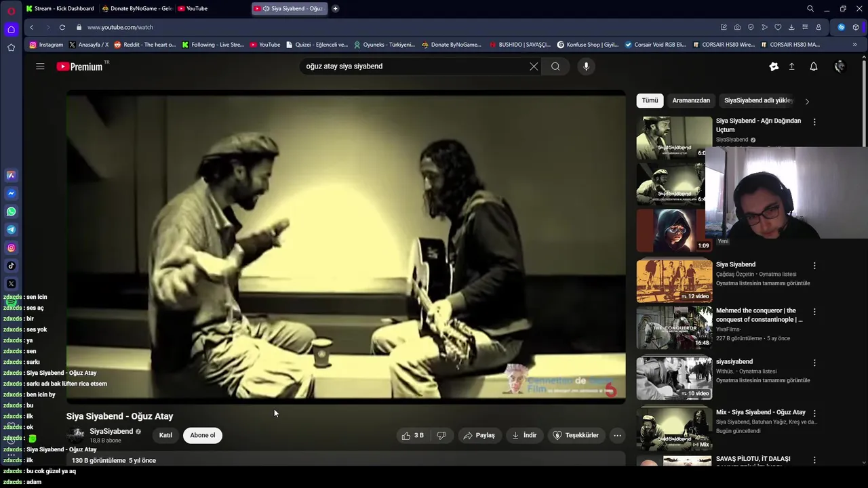Switch to Stream - Kick Dashboard tab
This screenshot has width=868, height=488.
[60, 9]
